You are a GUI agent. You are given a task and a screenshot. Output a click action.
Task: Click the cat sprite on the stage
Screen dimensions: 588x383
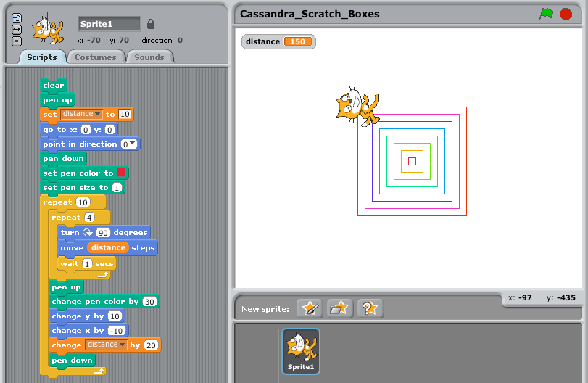click(x=357, y=107)
